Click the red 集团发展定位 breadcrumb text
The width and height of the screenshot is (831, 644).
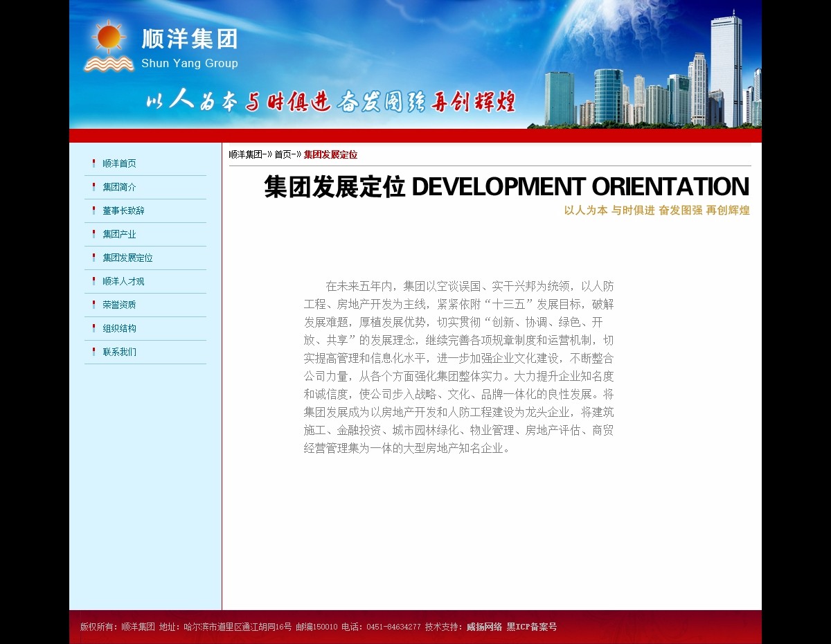coord(330,154)
